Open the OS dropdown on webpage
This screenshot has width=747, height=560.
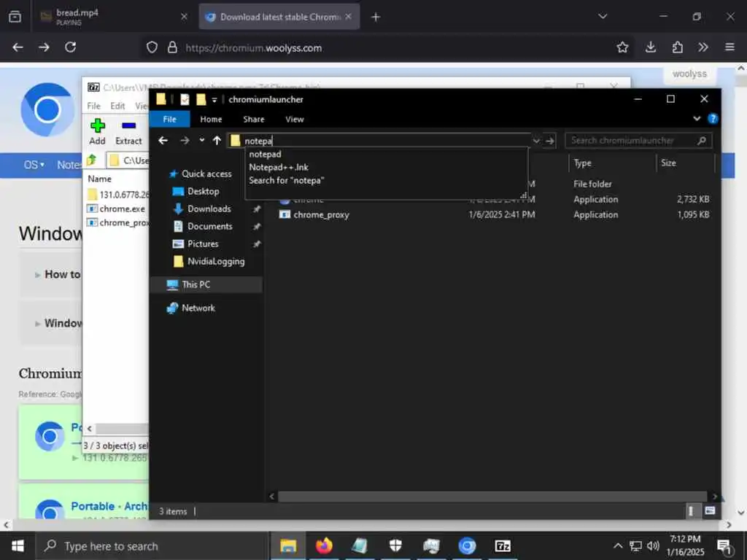click(x=34, y=165)
